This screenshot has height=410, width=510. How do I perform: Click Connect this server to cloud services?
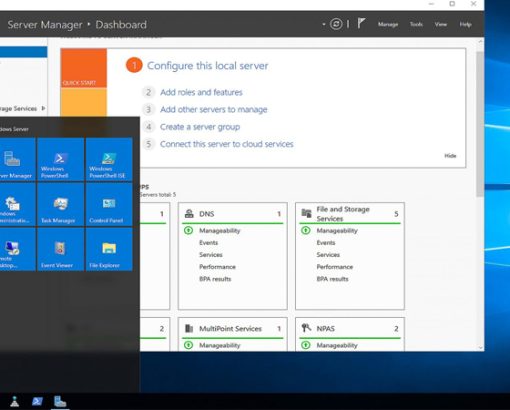(226, 144)
